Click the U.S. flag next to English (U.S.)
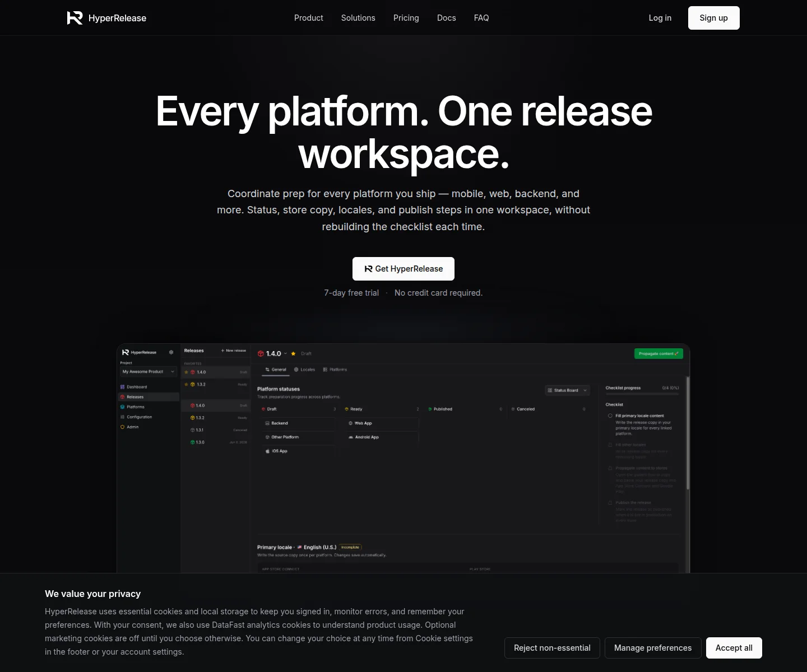Screen dimensions: 807x672 299,547
